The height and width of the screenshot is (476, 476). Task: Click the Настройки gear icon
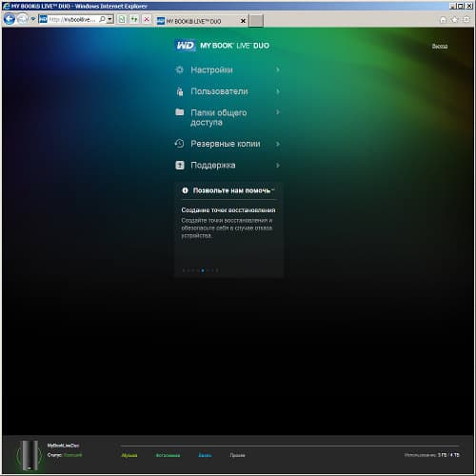pos(179,69)
